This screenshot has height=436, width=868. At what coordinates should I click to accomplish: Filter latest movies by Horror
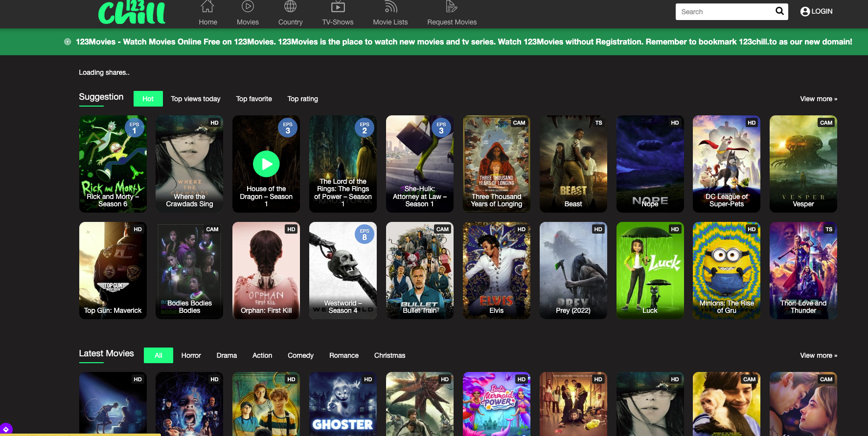[x=191, y=355]
